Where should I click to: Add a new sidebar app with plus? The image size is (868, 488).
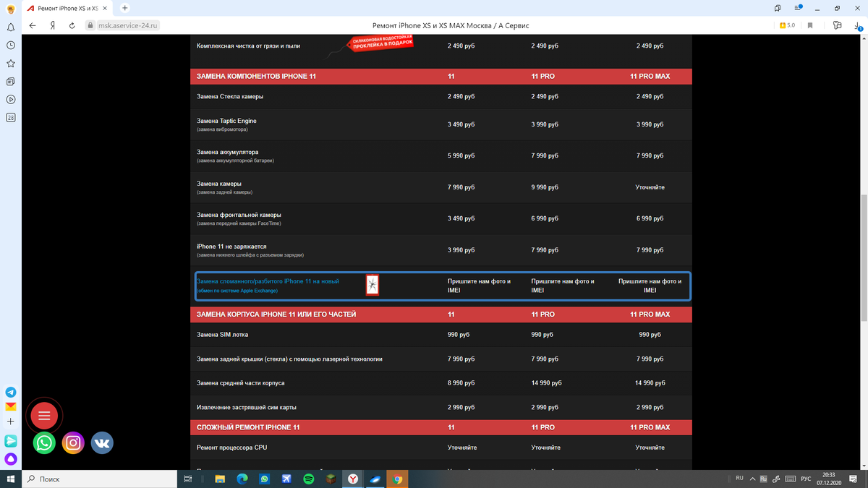pos(11,421)
